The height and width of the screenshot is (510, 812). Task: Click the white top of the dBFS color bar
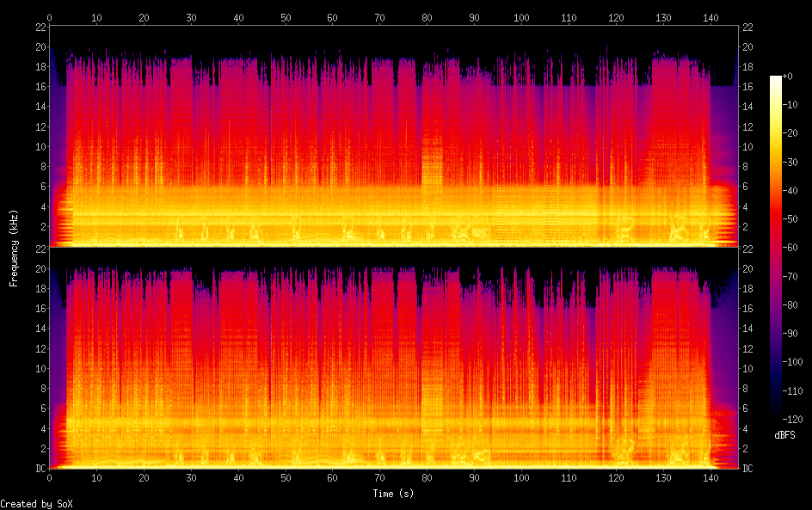[x=776, y=80]
